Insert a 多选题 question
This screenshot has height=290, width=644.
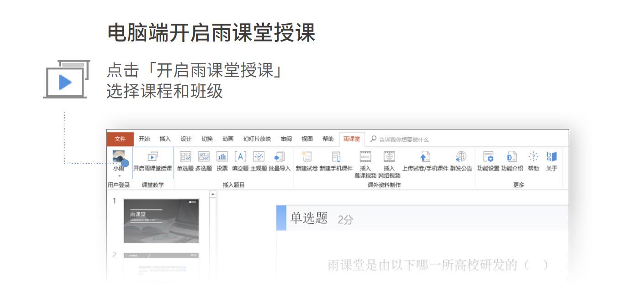(x=204, y=161)
